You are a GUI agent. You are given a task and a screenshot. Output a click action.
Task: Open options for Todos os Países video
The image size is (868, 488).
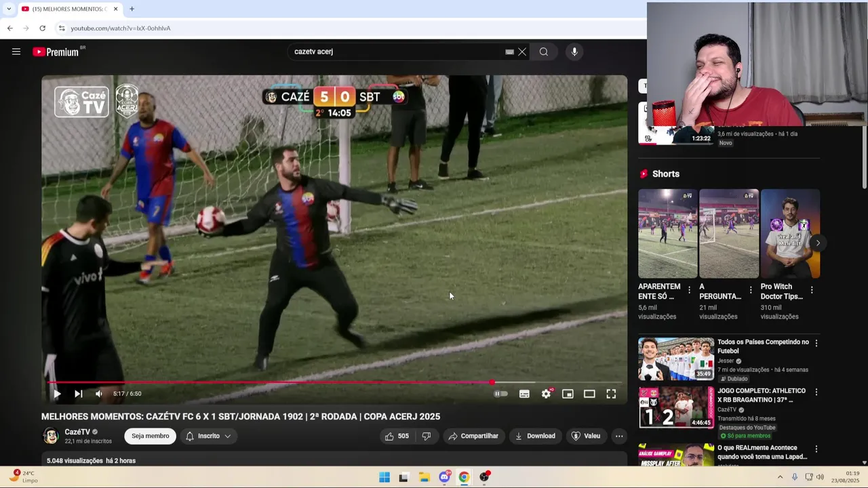tap(816, 344)
